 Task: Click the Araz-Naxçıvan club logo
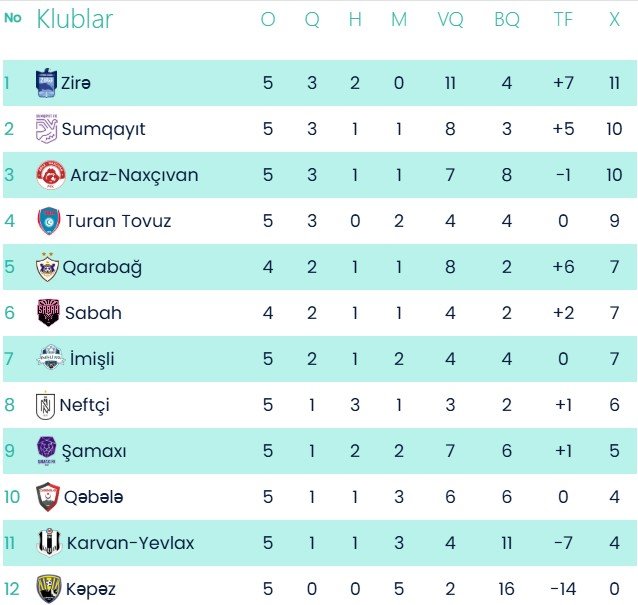click(50, 175)
